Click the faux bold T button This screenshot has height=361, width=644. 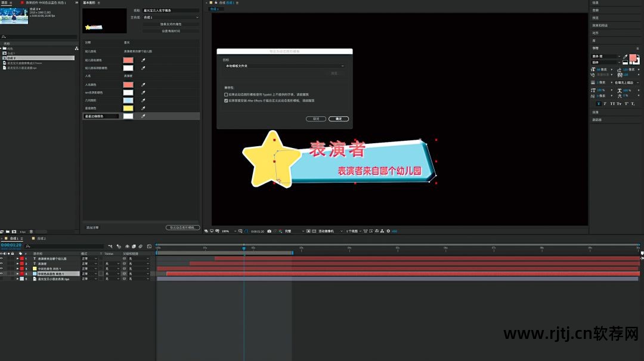[599, 104]
